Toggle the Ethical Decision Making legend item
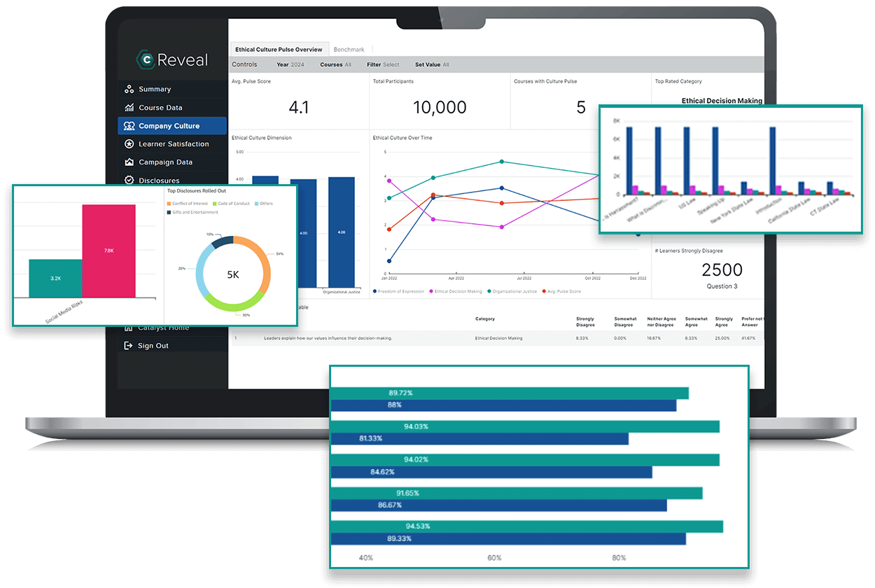Viewport: 875px width, 588px height. [458, 290]
